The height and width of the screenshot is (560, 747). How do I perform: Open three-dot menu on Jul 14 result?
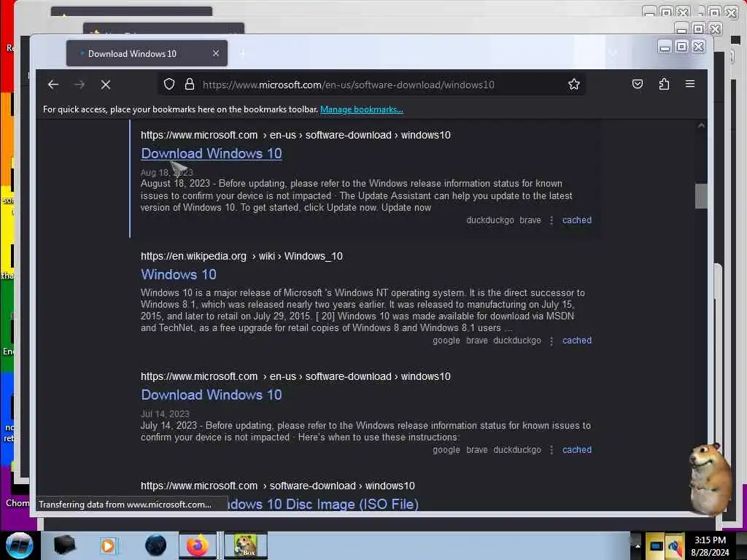click(551, 450)
